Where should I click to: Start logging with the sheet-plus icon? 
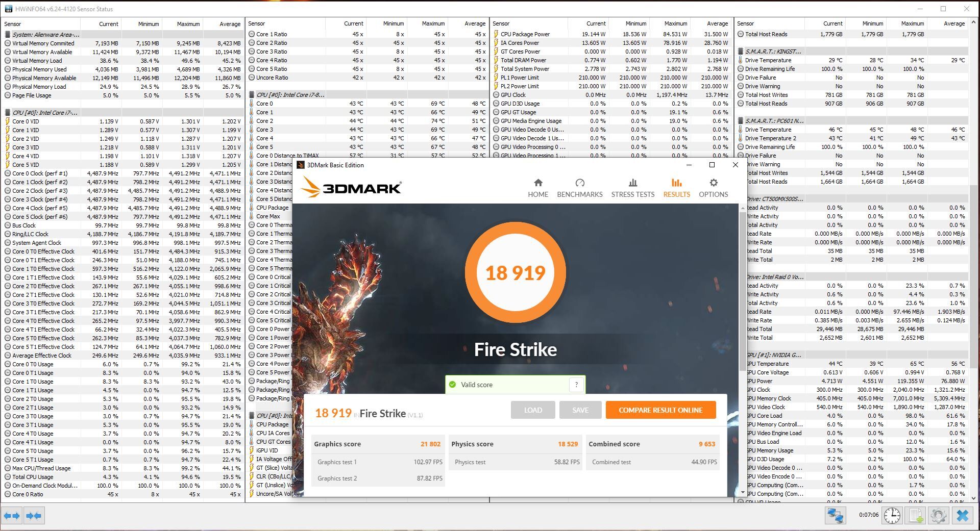(916, 516)
